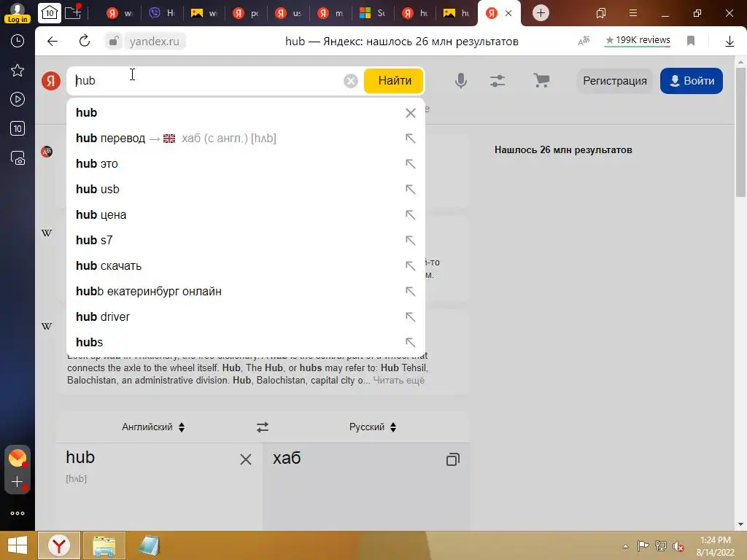Select the 'hub s7' suggestion
The width and height of the screenshot is (747, 560).
tap(245, 241)
